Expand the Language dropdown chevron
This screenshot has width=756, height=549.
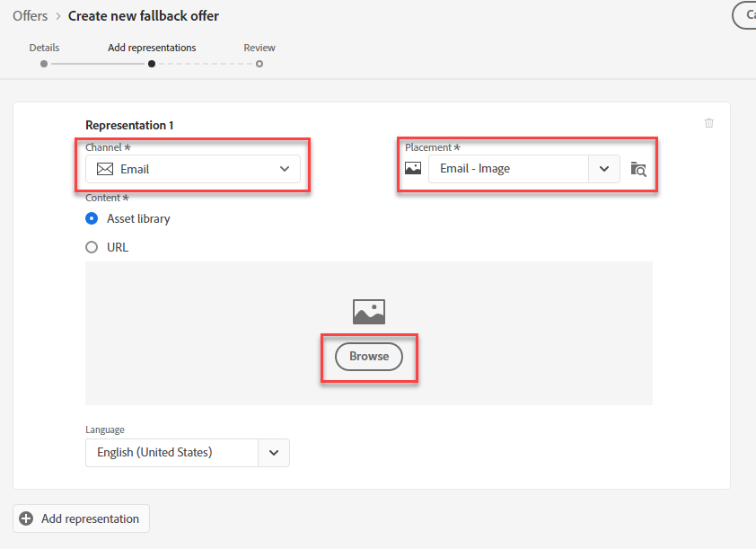click(274, 453)
